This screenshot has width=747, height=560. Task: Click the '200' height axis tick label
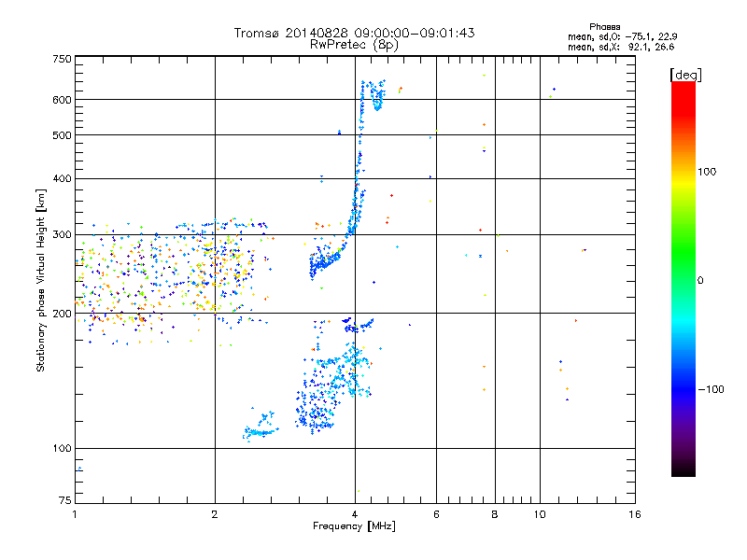[x=62, y=314]
